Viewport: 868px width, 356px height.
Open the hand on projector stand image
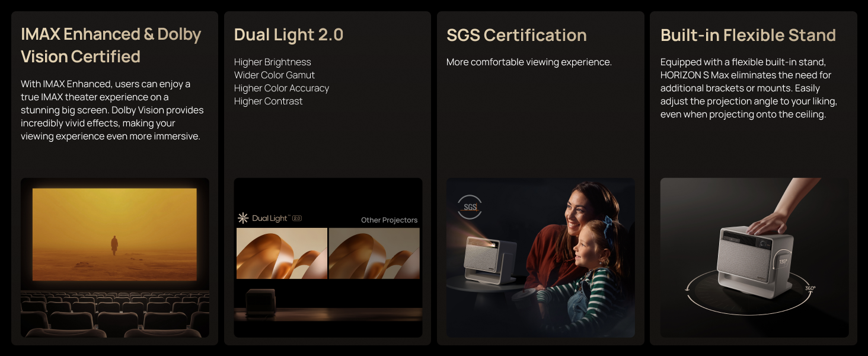tap(754, 258)
